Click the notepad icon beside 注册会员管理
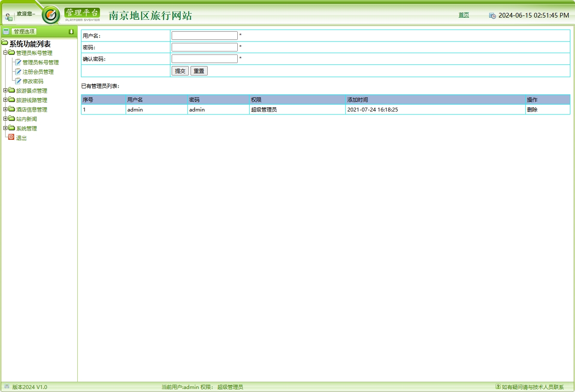The height and width of the screenshot is (392, 575). tap(18, 72)
